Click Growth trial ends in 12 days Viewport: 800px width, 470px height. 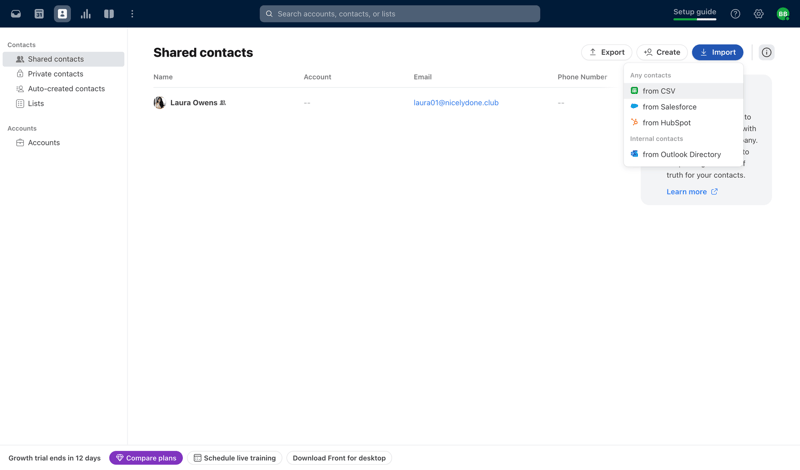point(55,458)
